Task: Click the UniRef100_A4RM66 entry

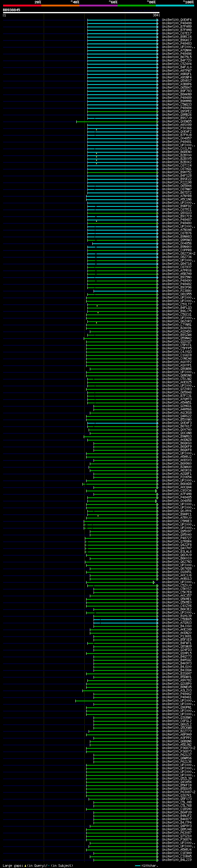Action: 177,410
